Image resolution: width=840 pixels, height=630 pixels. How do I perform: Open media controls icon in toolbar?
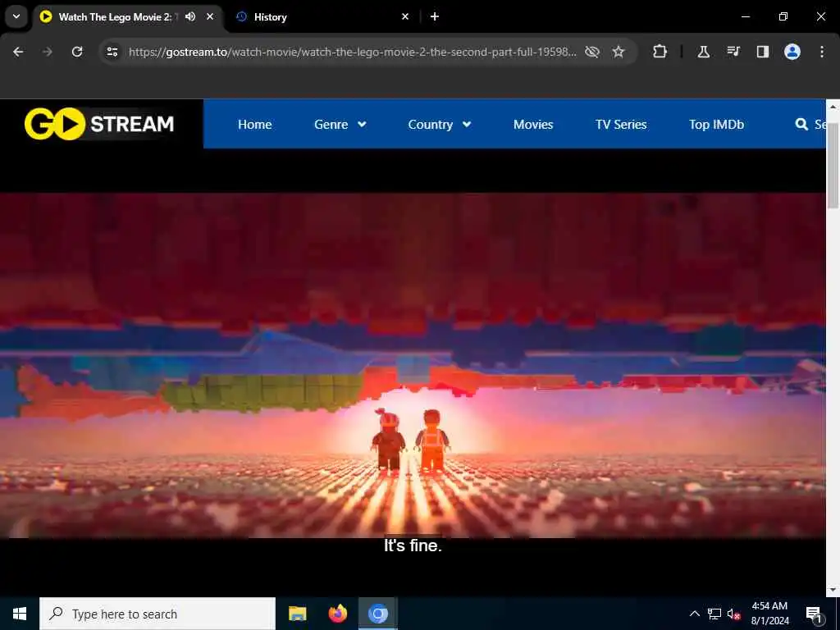point(733,52)
